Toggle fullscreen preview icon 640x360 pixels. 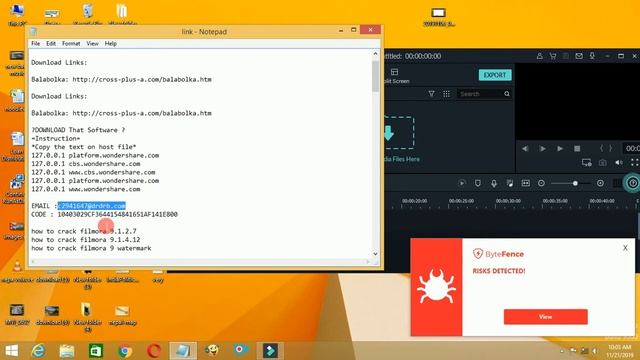coord(634,162)
